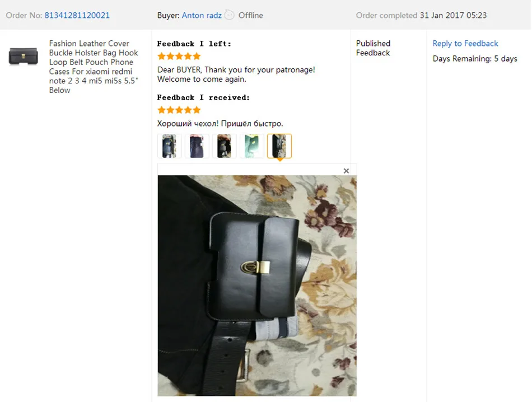Screen dimensions: 532x402
Task: Click the enlarged belt pouch photo
Action: [x=257, y=286]
